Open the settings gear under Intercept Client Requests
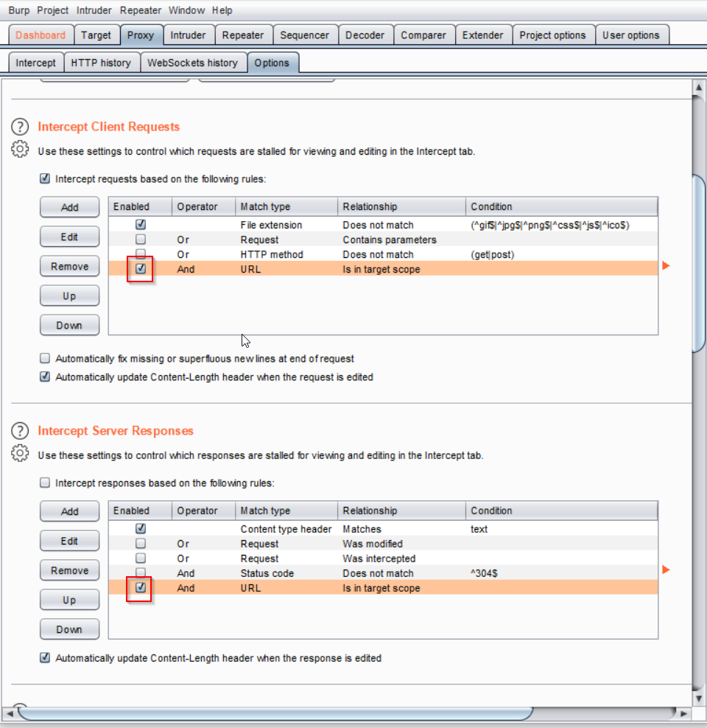The height and width of the screenshot is (728, 707). (20, 148)
